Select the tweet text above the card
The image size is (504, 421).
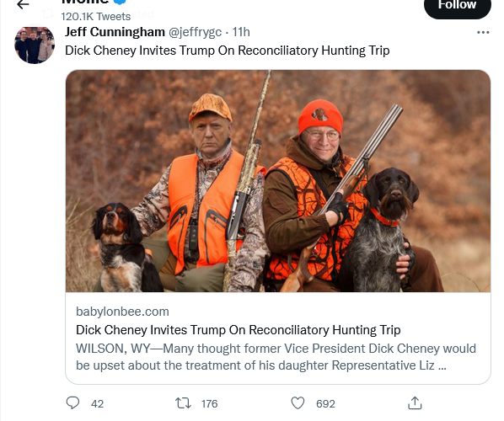pyautogui.click(x=228, y=51)
